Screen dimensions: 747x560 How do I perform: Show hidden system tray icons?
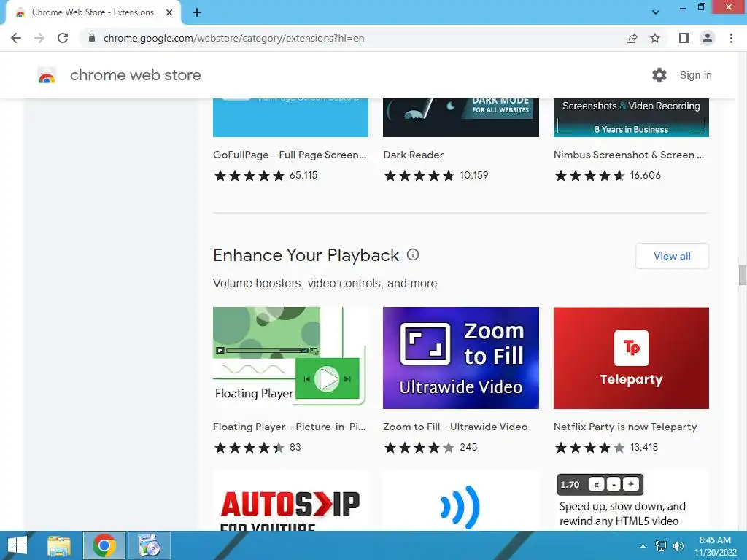643,546
